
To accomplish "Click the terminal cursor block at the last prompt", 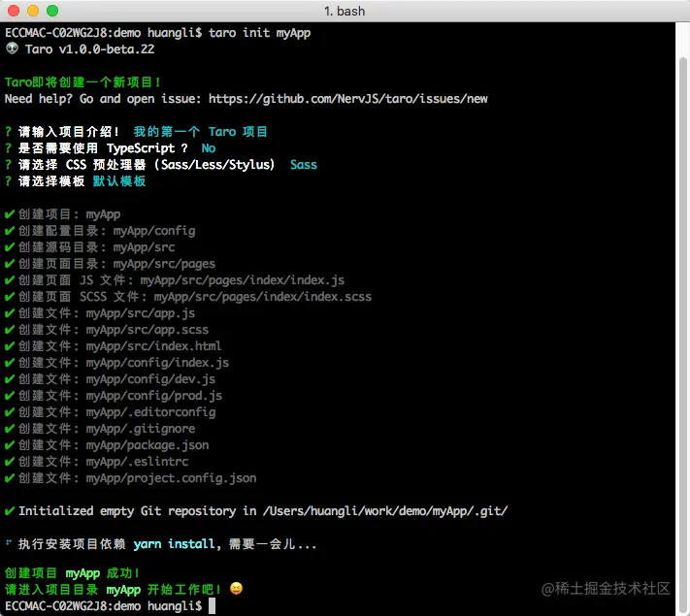I will click(x=213, y=606).
